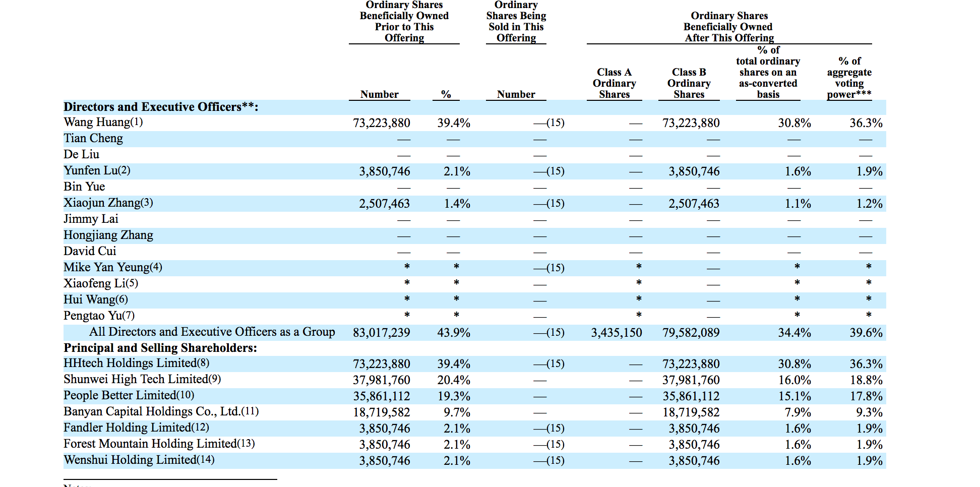Click the Pengtao Yu(7) name
Screen dimensions: 980x487
point(99,316)
